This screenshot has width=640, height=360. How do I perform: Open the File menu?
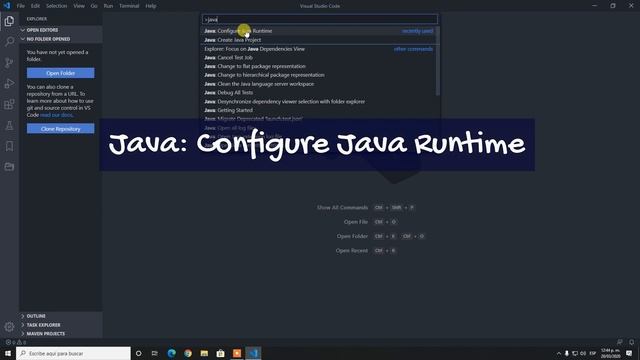tap(21, 6)
